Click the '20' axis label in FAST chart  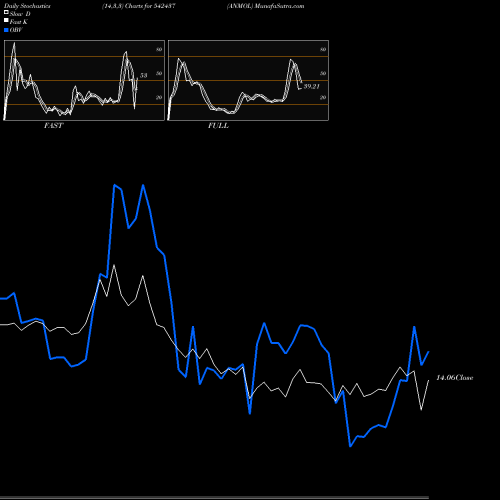[159, 97]
